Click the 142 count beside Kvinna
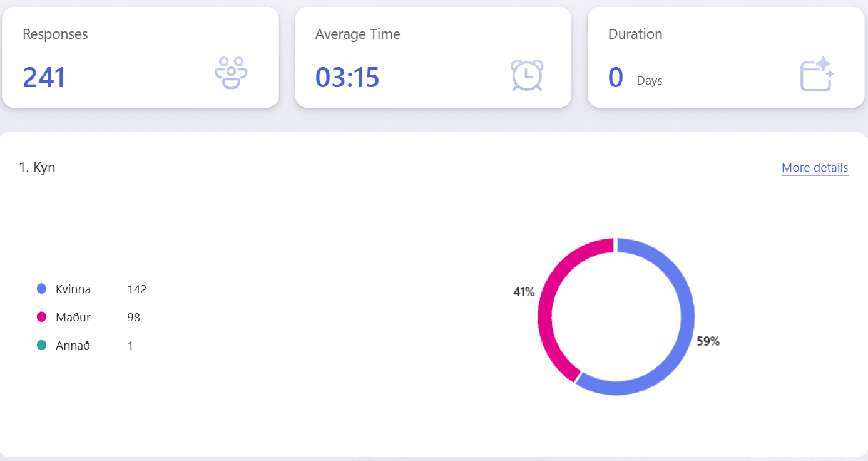The image size is (868, 461). (x=136, y=289)
